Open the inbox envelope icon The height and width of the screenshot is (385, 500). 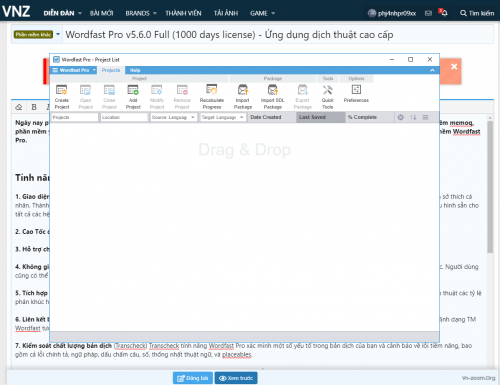click(429, 13)
